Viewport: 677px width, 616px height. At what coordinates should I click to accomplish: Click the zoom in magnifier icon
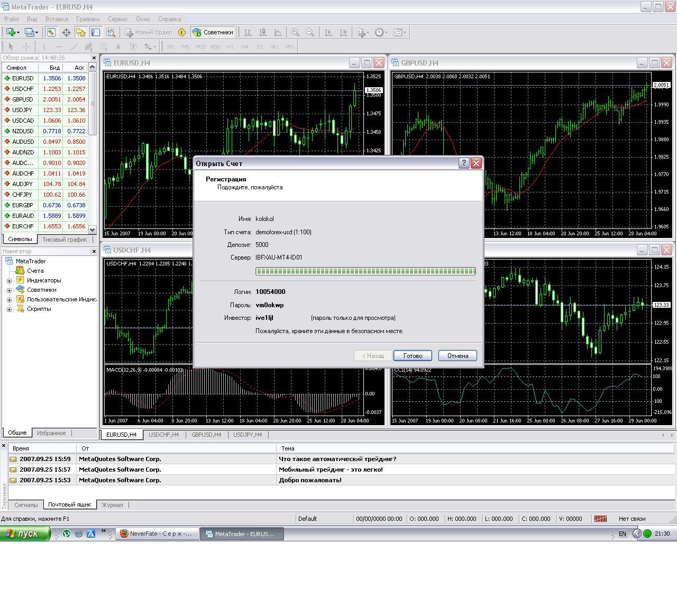coord(295,32)
